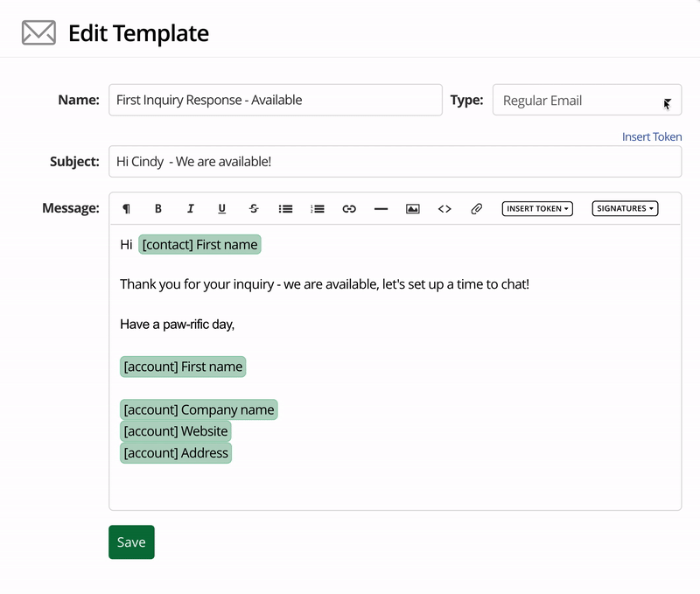Click the paragraph format icon
Viewport: 700px width, 594px height.
coord(127,209)
